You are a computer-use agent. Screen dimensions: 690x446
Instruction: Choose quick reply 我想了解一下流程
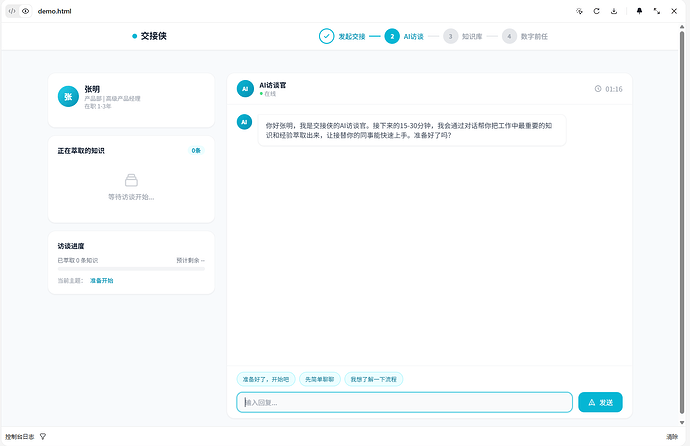click(374, 379)
